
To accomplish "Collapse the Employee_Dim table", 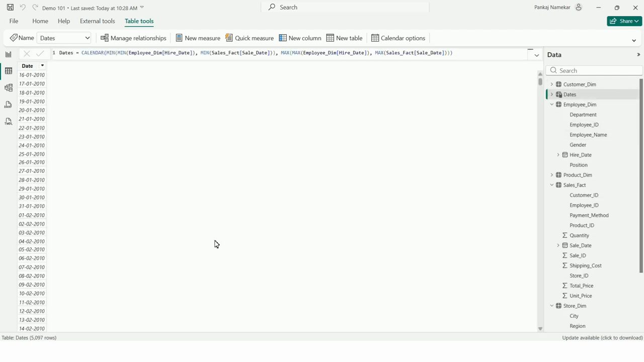I will [552, 105].
